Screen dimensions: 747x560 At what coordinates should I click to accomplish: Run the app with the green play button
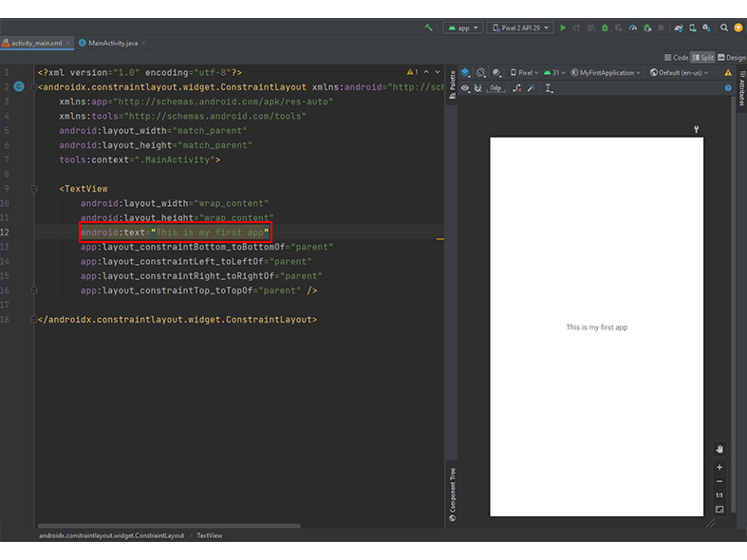tap(563, 28)
